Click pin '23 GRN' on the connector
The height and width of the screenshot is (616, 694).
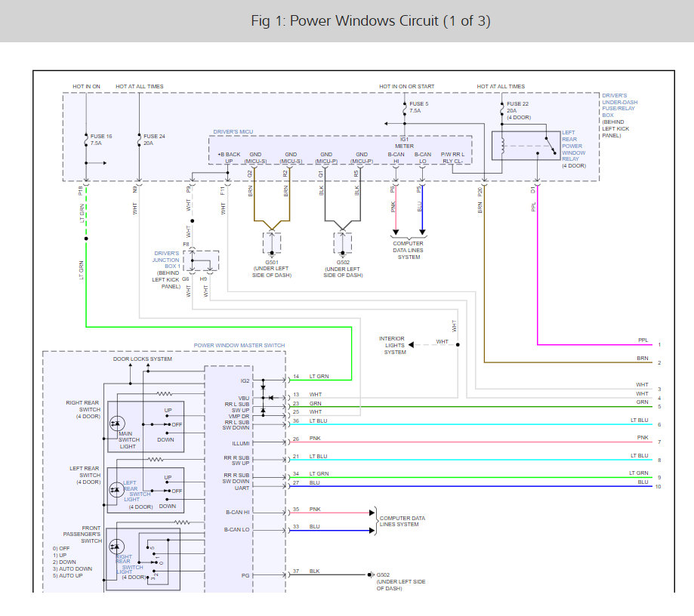tap(307, 404)
